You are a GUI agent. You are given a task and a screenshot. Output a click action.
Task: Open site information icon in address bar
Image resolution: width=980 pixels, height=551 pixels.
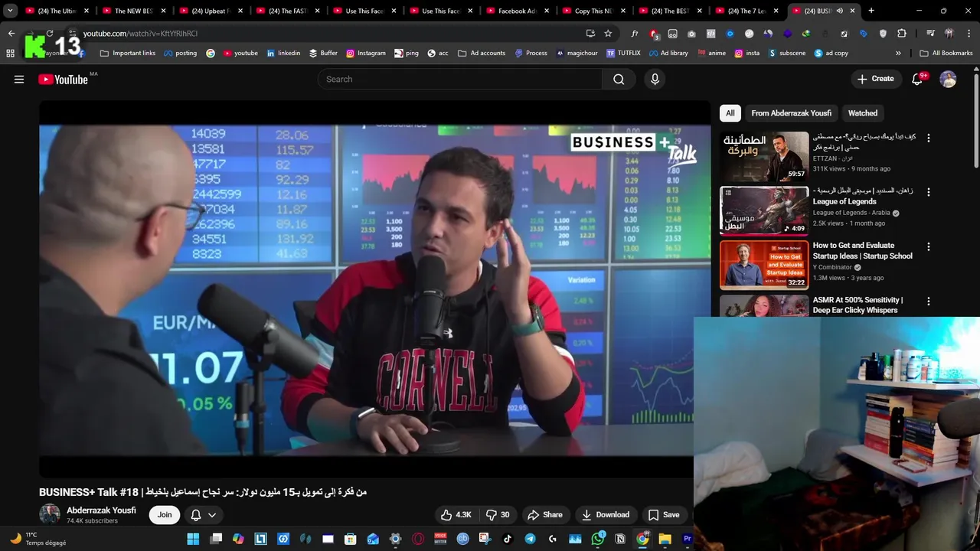coord(73,34)
